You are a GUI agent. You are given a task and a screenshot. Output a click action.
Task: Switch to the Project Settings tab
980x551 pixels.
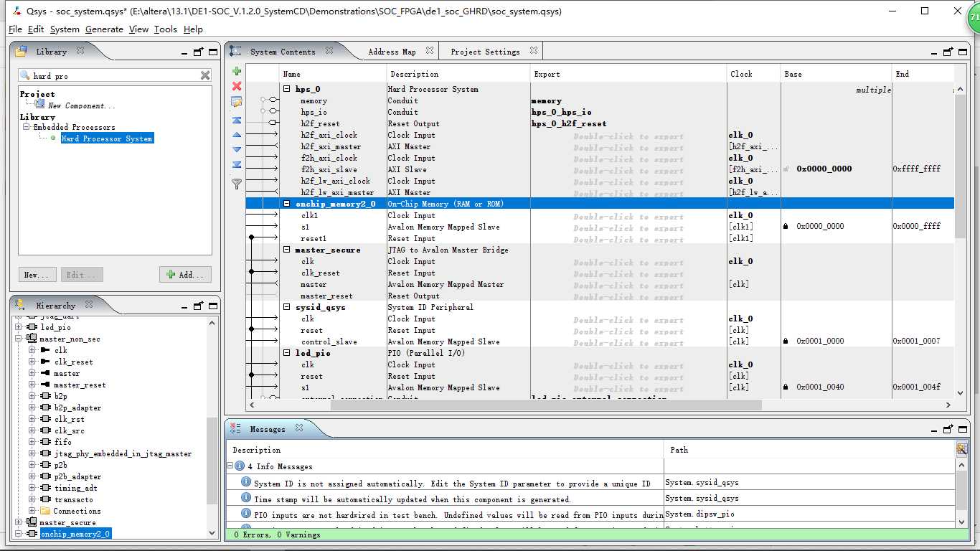485,52
